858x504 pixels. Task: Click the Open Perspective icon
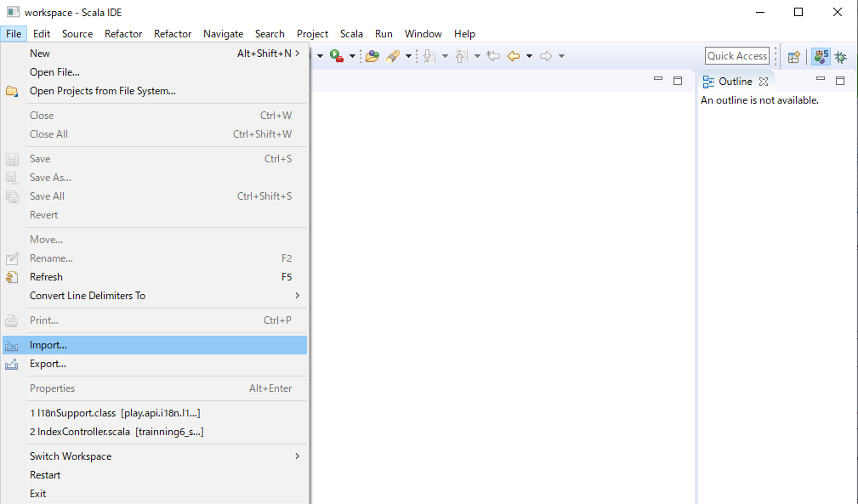(x=794, y=56)
